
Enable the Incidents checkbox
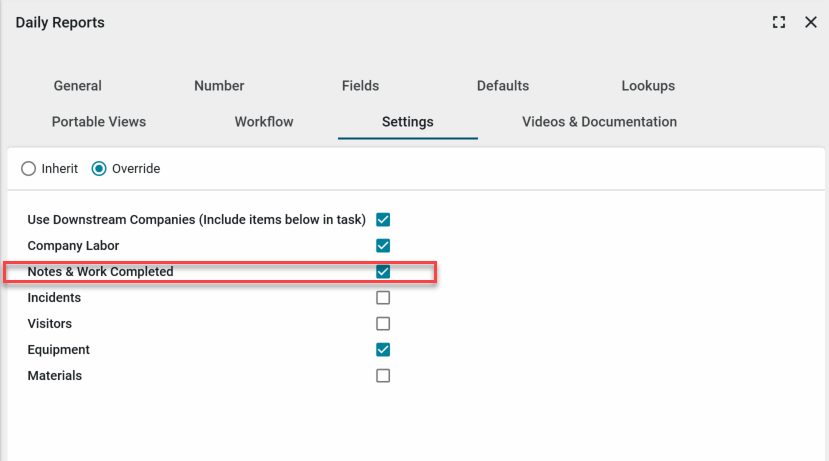click(x=383, y=298)
